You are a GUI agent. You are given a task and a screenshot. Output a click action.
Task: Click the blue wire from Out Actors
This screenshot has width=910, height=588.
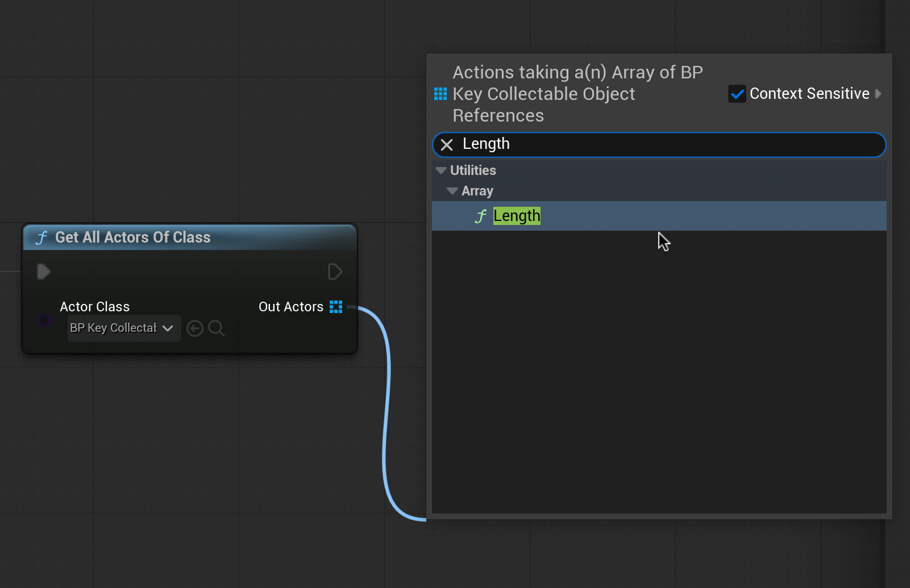pos(388,398)
